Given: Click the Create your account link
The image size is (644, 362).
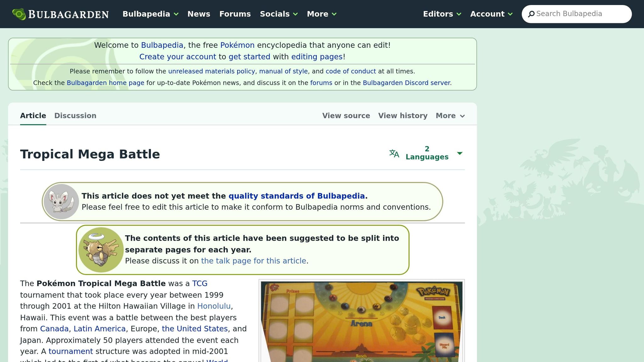Looking at the screenshot, I should [178, 57].
